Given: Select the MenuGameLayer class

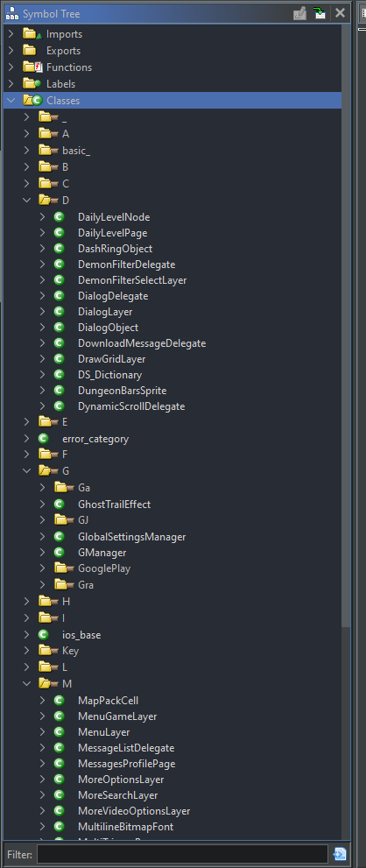Looking at the screenshot, I should [117, 716].
